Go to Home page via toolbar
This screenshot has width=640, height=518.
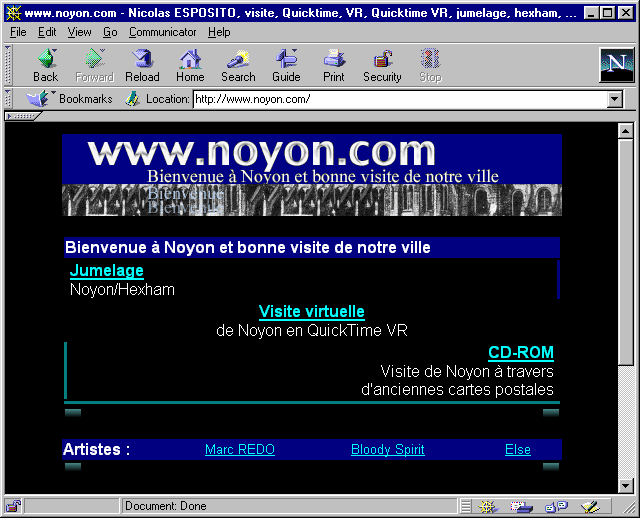tap(190, 65)
